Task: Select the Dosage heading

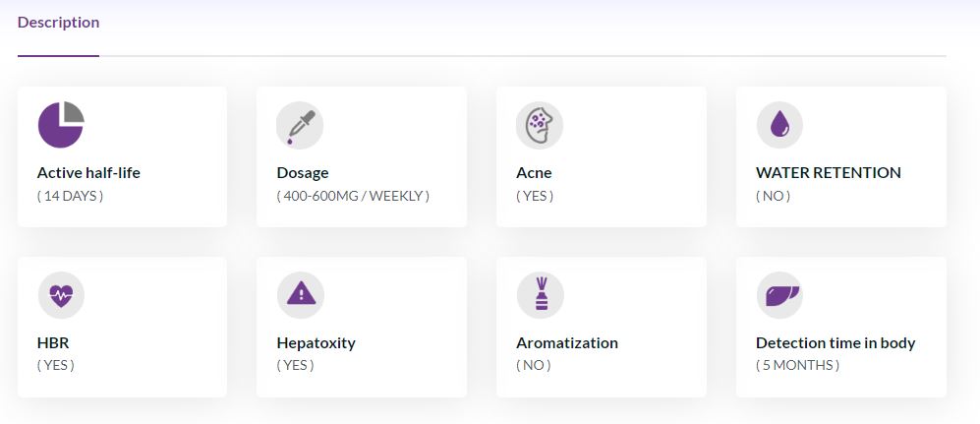Action: [303, 172]
